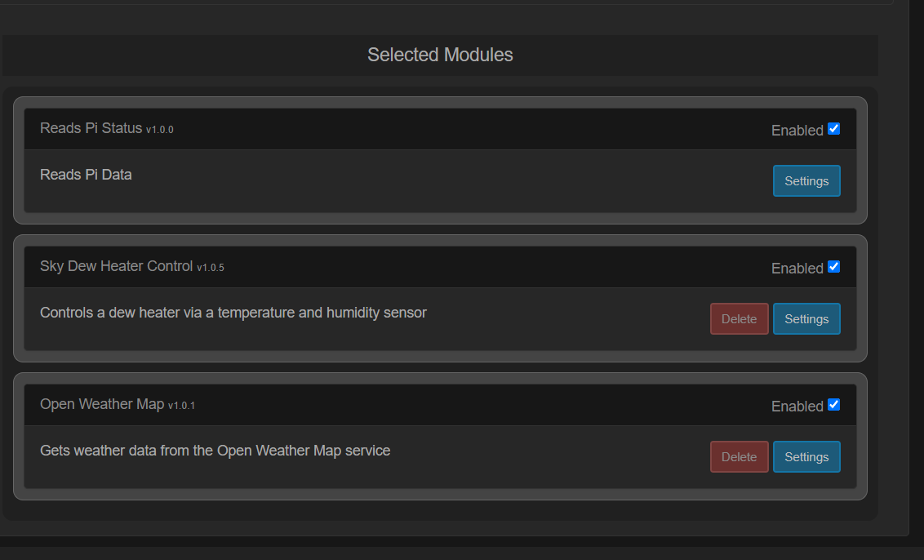Uncheck Enabled for Sky Dew Heater Control
924x560 pixels.
833,267
